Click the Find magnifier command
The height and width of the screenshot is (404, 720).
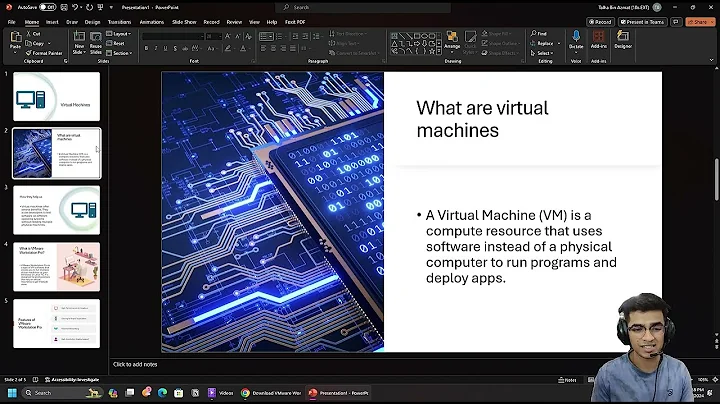(x=539, y=34)
